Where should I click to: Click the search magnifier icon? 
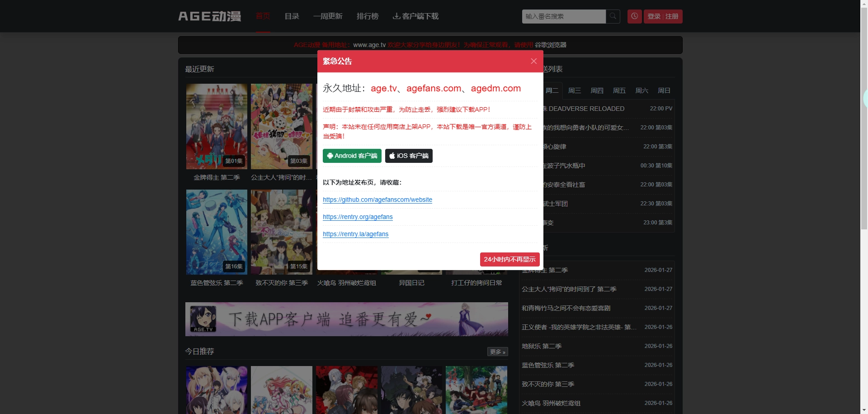pos(613,16)
